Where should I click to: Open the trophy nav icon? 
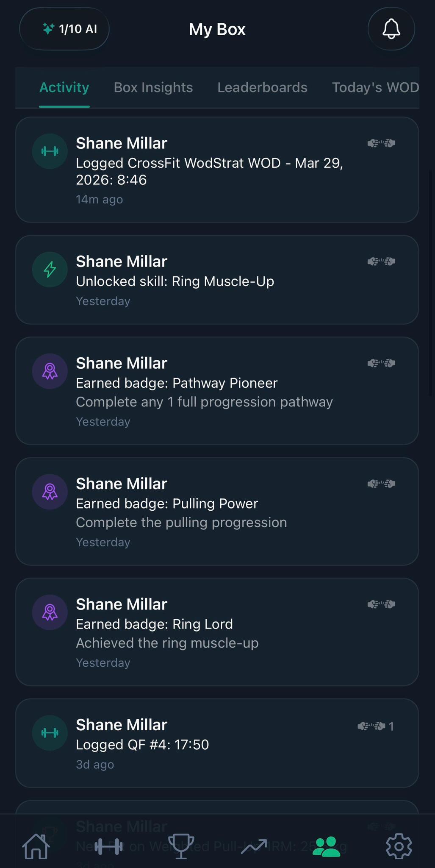181,846
